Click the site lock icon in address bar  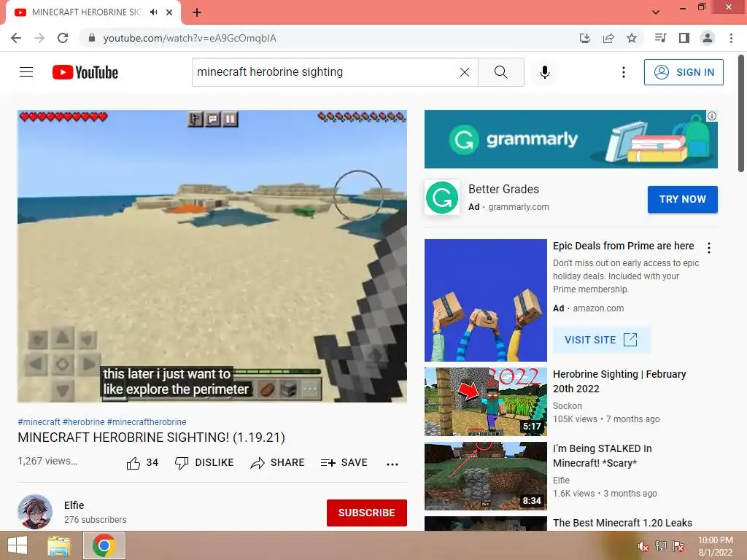pos(92,38)
